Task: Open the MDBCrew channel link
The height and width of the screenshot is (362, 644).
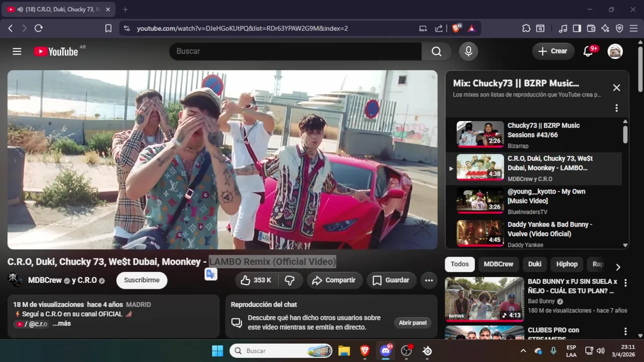Action: (45, 280)
